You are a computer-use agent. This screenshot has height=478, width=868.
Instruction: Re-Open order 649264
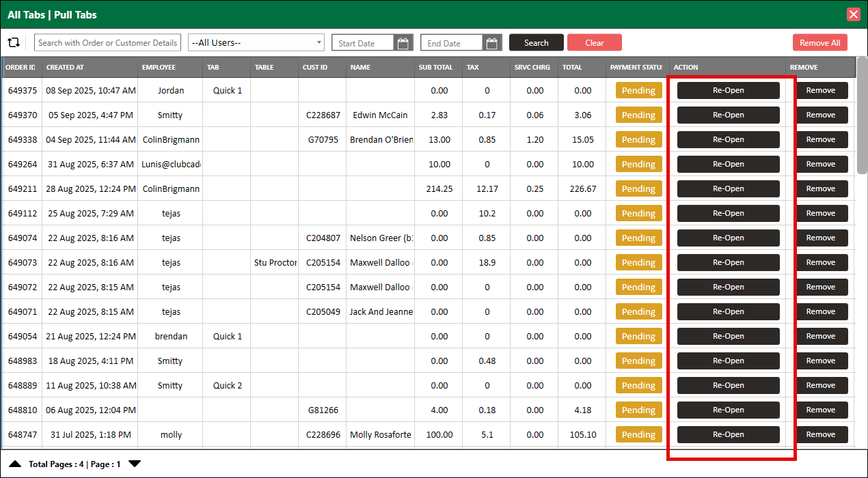coord(729,164)
